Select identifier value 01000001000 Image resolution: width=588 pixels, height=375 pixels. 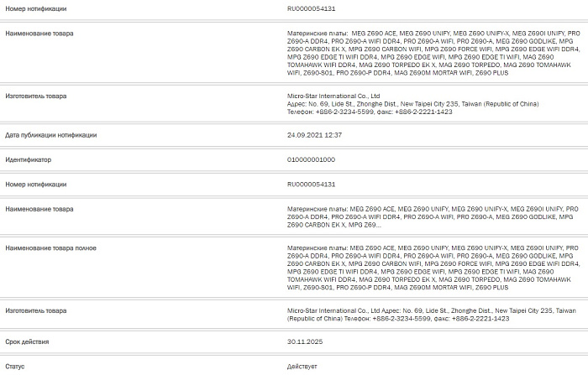tap(312, 159)
